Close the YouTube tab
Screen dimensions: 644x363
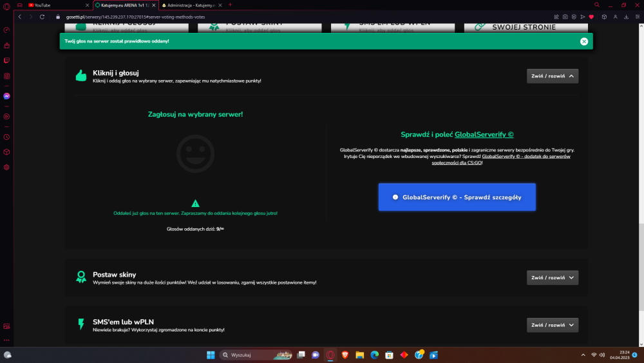click(x=87, y=5)
